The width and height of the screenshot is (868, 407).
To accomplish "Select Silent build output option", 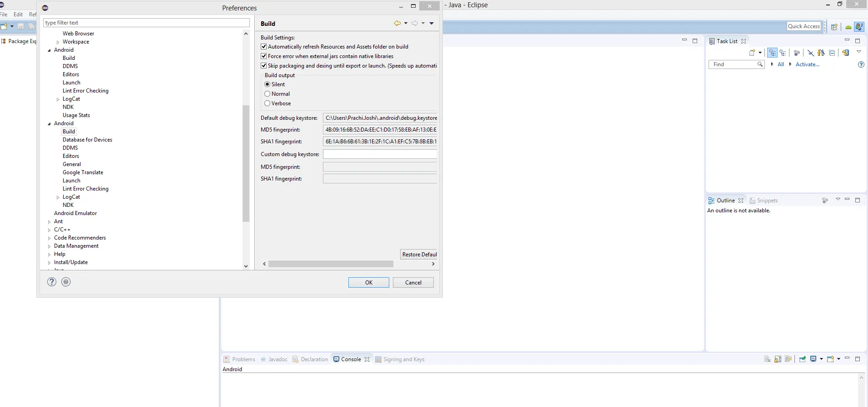I will pos(268,84).
